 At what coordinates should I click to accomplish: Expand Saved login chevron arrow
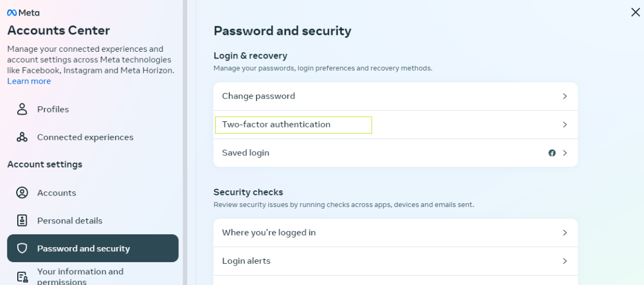point(565,153)
